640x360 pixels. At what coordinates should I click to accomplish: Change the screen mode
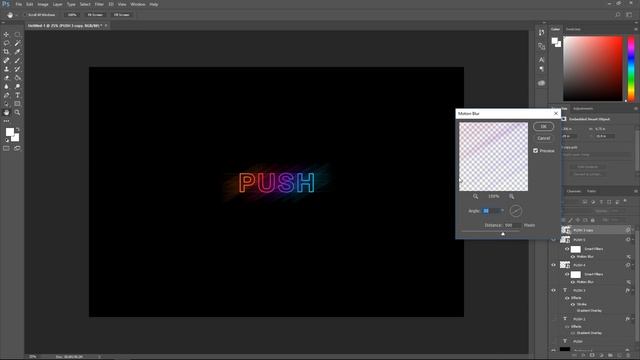click(x=17, y=149)
